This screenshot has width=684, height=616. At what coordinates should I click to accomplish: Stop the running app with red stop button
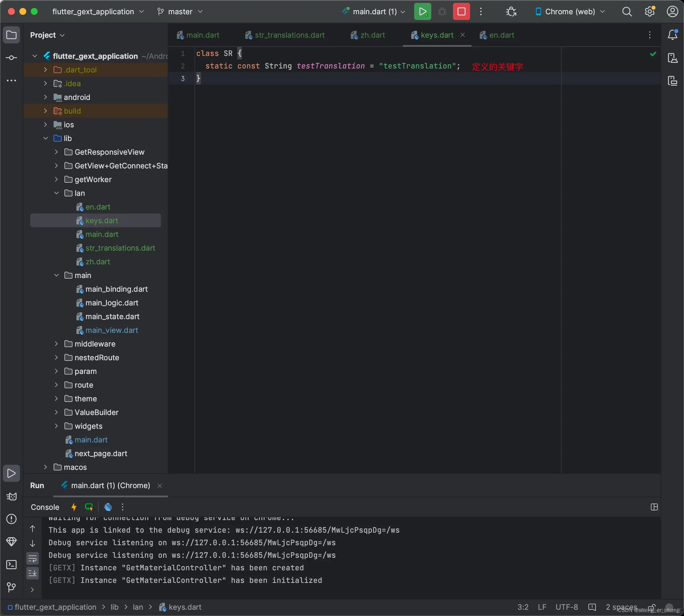pyautogui.click(x=461, y=11)
